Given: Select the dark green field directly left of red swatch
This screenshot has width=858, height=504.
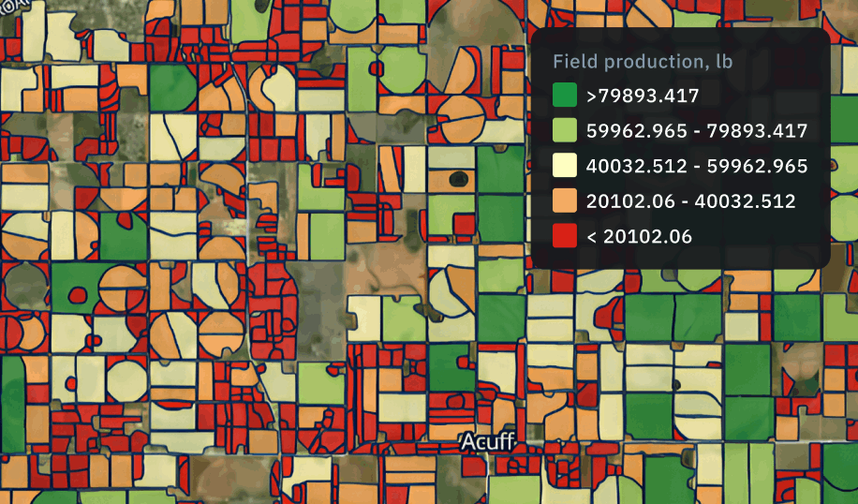Looking at the screenshot, I should (x=501, y=218).
